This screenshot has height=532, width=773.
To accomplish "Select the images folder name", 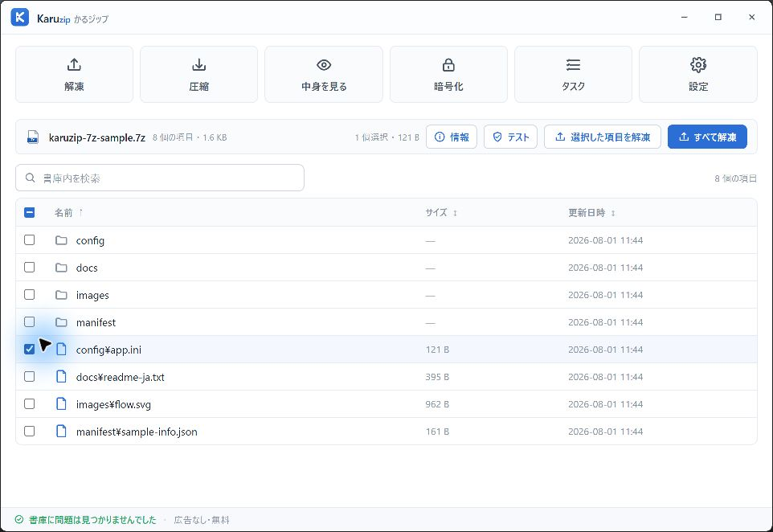I will click(92, 296).
